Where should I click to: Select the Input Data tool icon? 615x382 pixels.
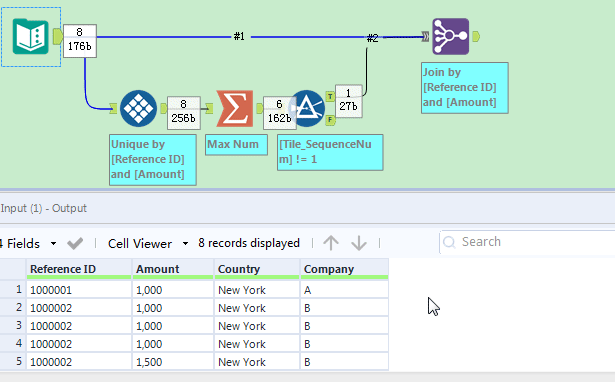[x=31, y=36]
